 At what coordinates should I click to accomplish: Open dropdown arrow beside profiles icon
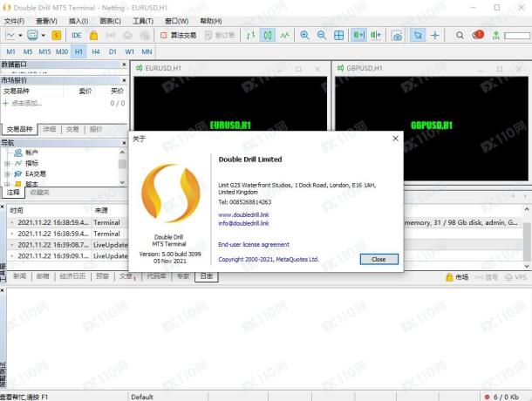43,35
